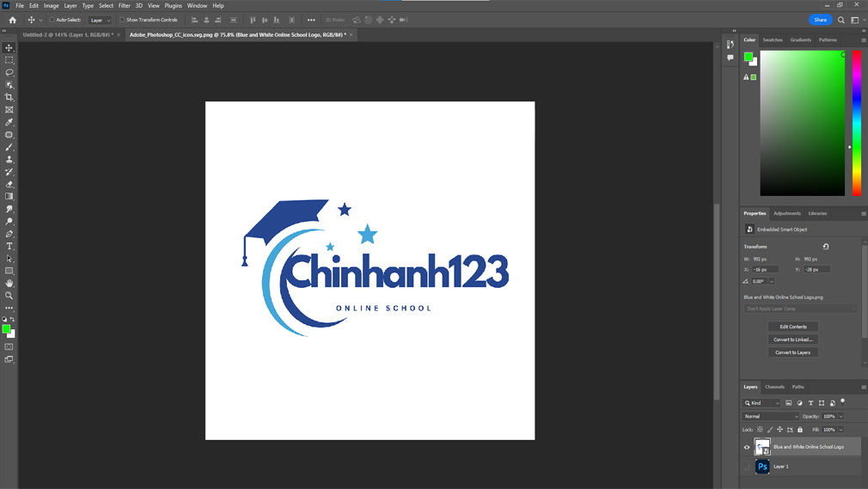Select the Path Selection tool
Screen dimensions: 868x489
(9, 259)
